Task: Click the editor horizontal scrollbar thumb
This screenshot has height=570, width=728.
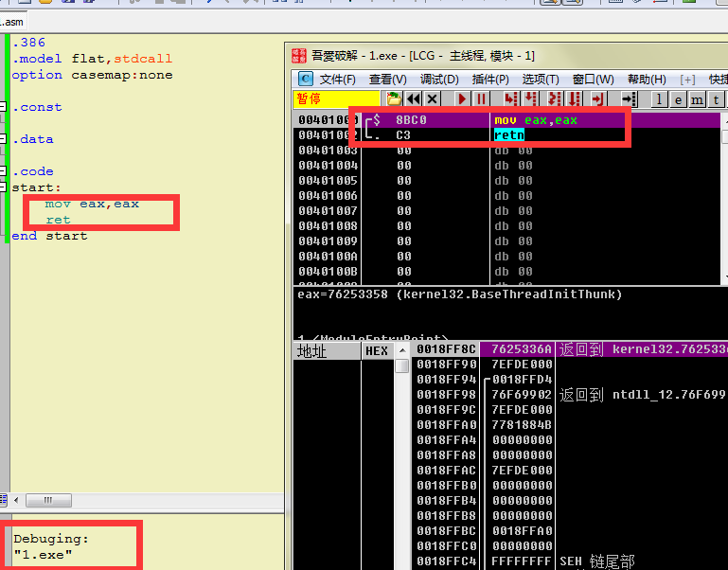Action: click(48, 500)
